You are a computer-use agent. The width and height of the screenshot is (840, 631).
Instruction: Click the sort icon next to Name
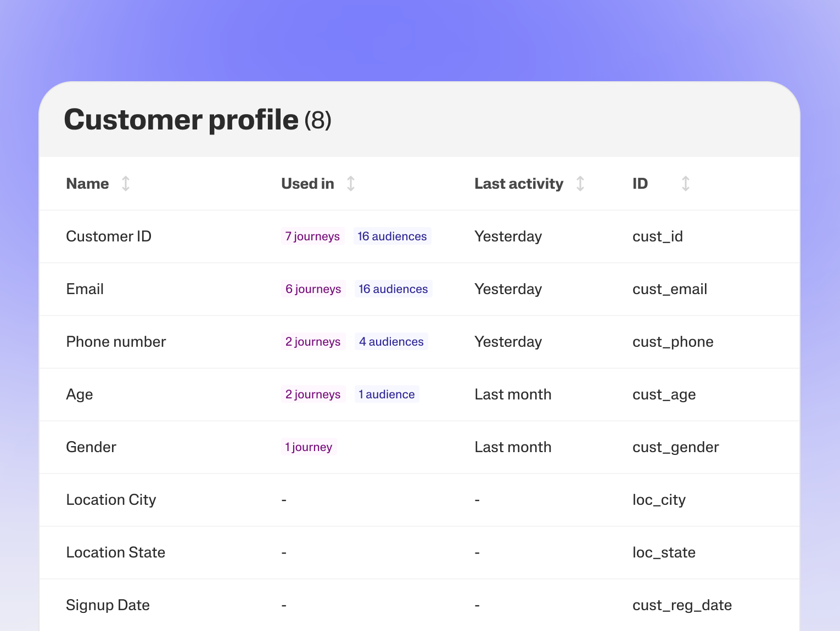(126, 183)
